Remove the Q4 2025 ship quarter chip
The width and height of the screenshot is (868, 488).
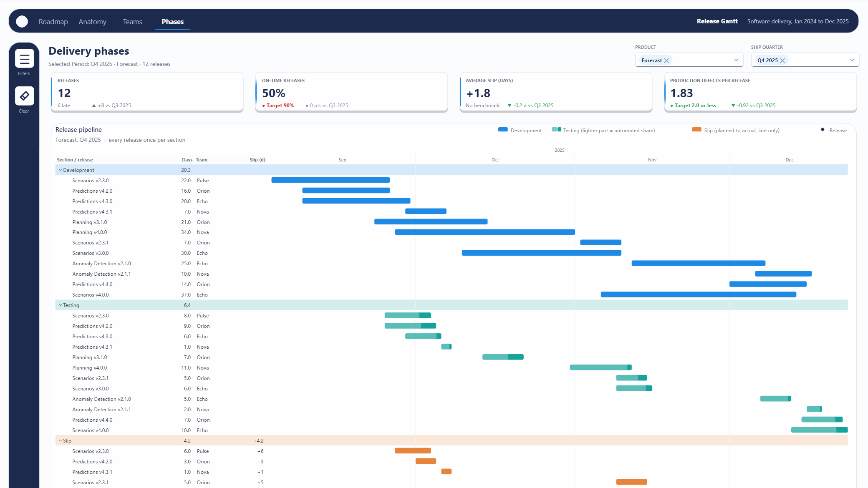pos(782,60)
